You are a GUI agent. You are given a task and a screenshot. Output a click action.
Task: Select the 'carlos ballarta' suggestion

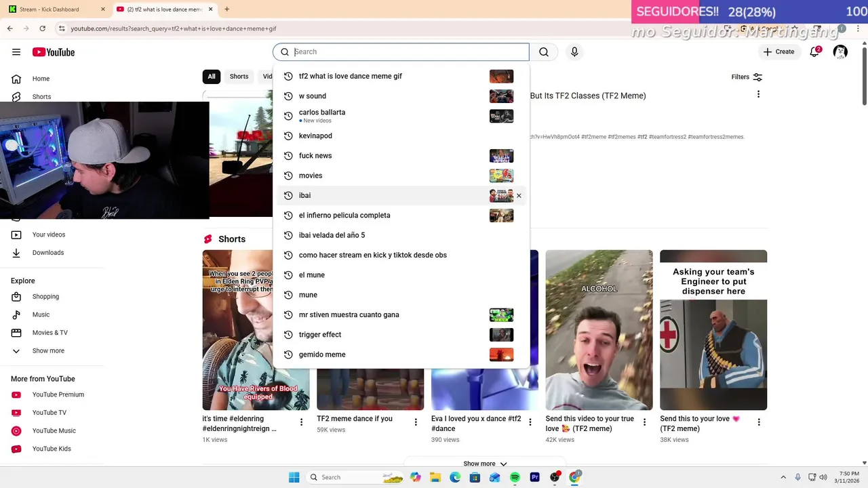tap(401, 116)
